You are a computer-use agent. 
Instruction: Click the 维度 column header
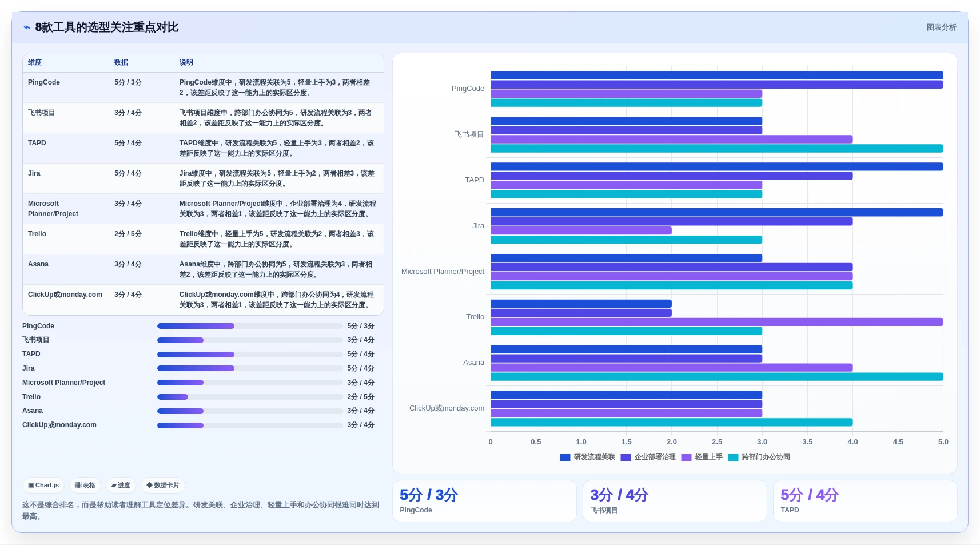point(35,63)
